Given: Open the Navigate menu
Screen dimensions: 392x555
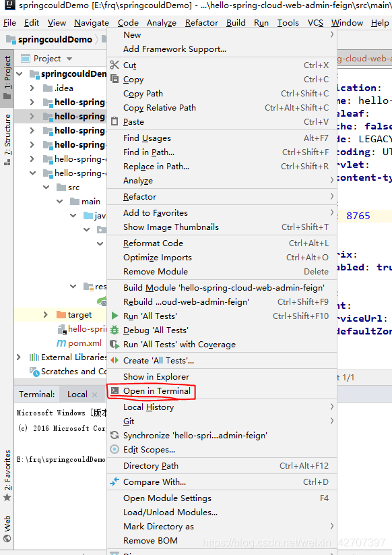Looking at the screenshot, I should coord(92,23).
